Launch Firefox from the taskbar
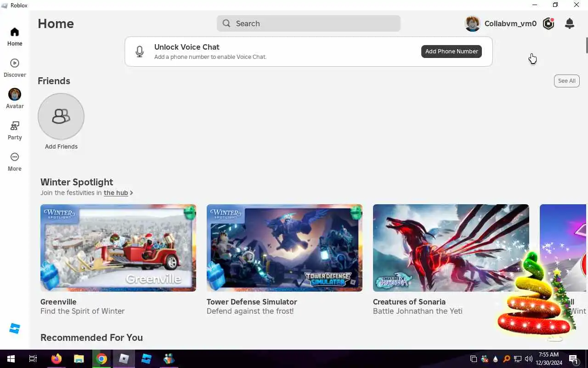The image size is (588, 368). (x=57, y=359)
